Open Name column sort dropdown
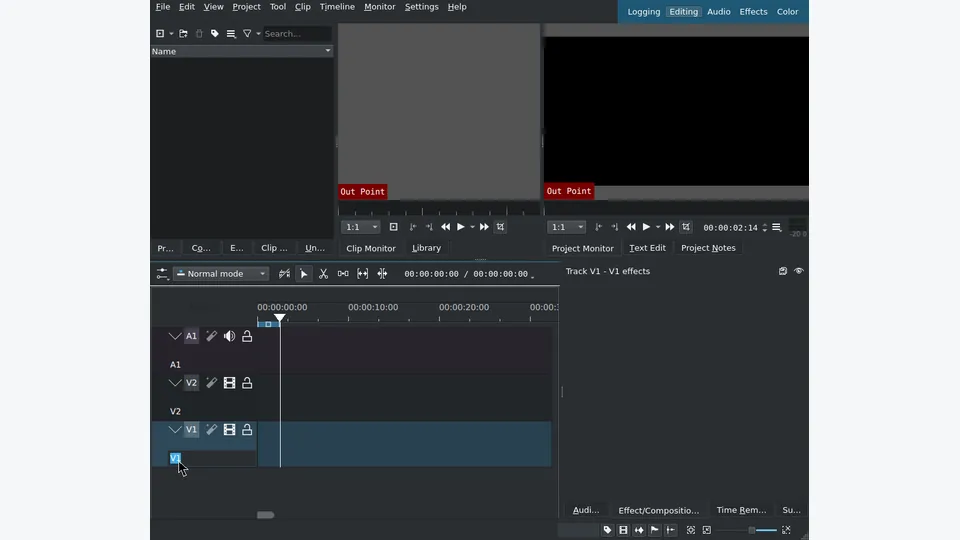This screenshot has width=960, height=540. pyautogui.click(x=328, y=51)
